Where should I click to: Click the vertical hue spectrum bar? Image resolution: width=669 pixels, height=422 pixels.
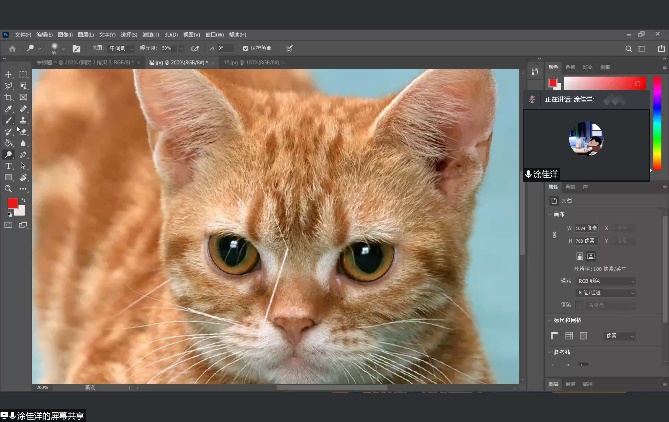pyautogui.click(x=657, y=125)
